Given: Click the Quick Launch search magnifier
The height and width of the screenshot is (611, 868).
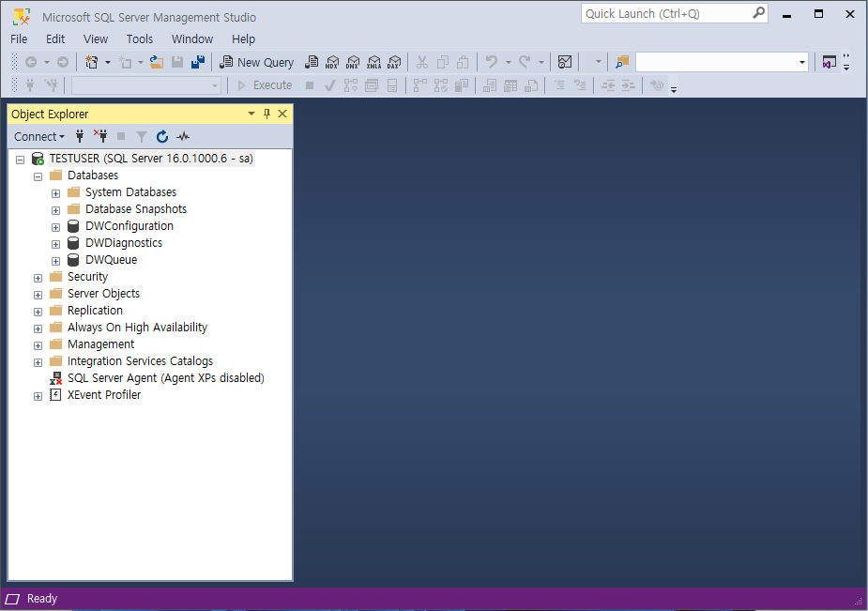Looking at the screenshot, I should coord(758,13).
